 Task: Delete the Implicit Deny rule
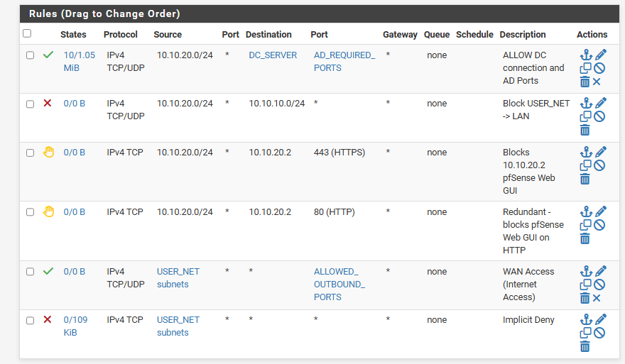585,346
